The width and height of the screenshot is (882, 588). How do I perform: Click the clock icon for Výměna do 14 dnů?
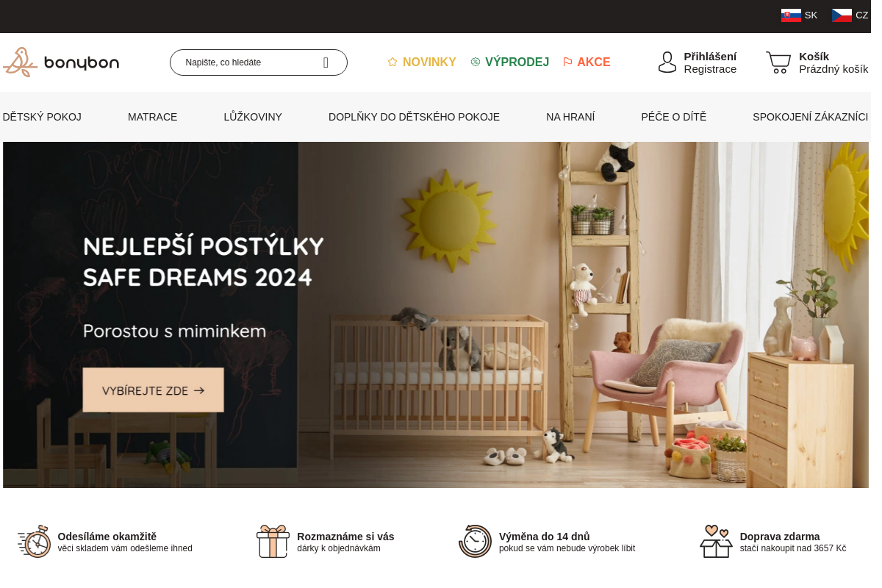[x=475, y=542]
